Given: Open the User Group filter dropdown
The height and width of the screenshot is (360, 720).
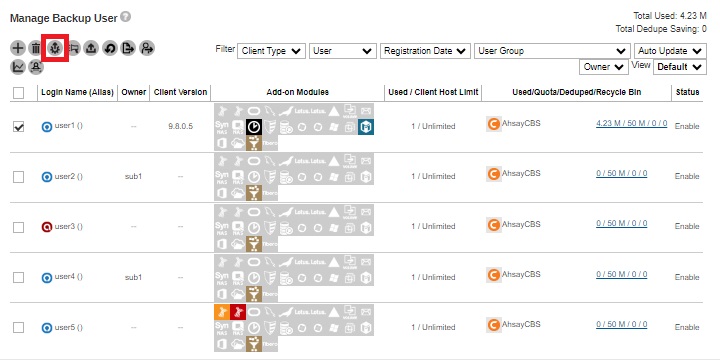Looking at the screenshot, I should click(552, 51).
